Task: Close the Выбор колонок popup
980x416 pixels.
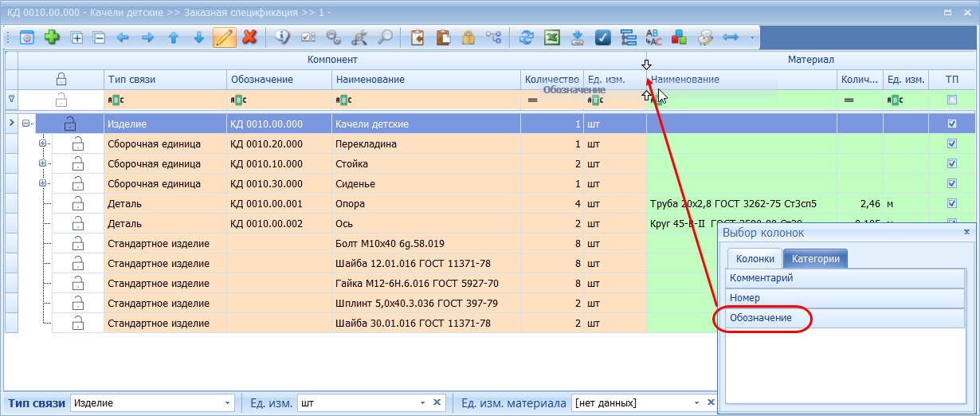Action: [x=967, y=232]
